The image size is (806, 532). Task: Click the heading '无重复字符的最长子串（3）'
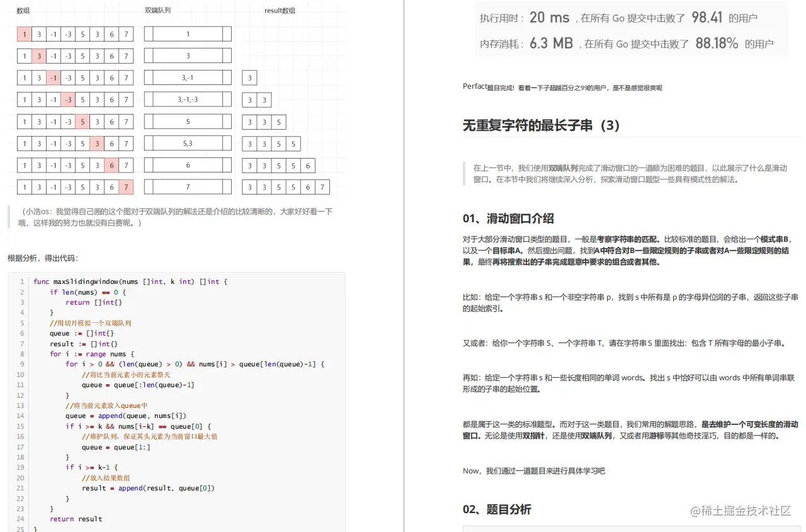[542, 125]
